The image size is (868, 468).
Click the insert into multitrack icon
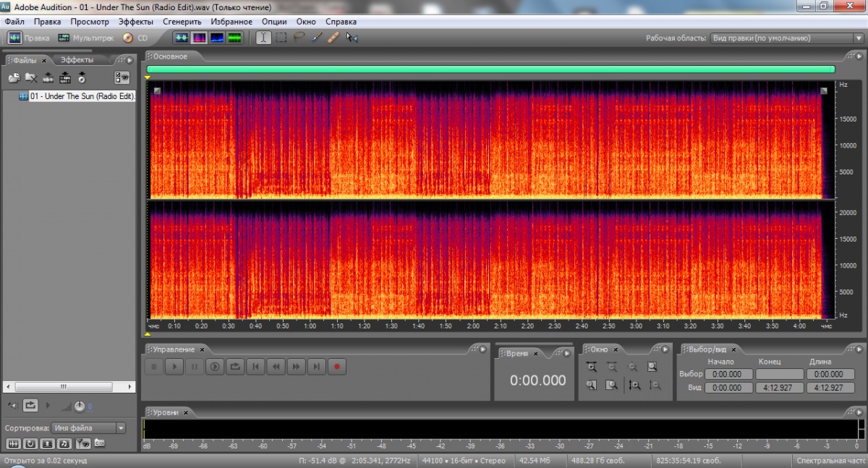pyautogui.click(x=65, y=77)
